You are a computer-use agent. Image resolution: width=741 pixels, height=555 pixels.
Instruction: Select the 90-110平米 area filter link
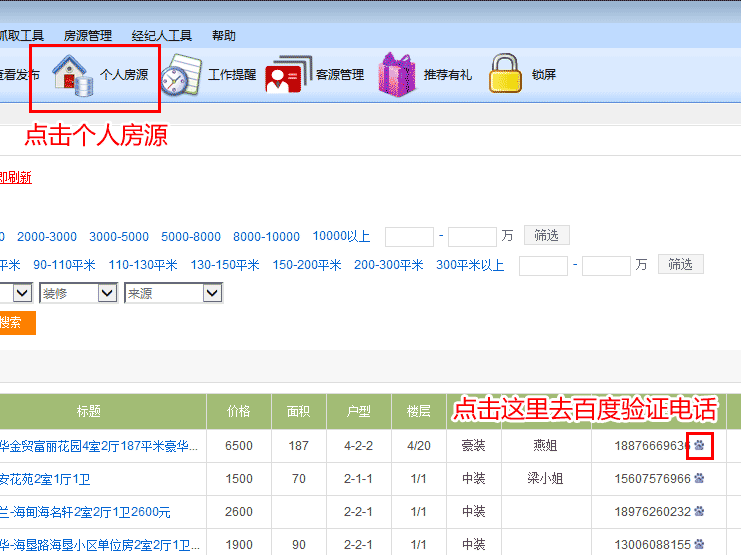pyautogui.click(x=64, y=265)
